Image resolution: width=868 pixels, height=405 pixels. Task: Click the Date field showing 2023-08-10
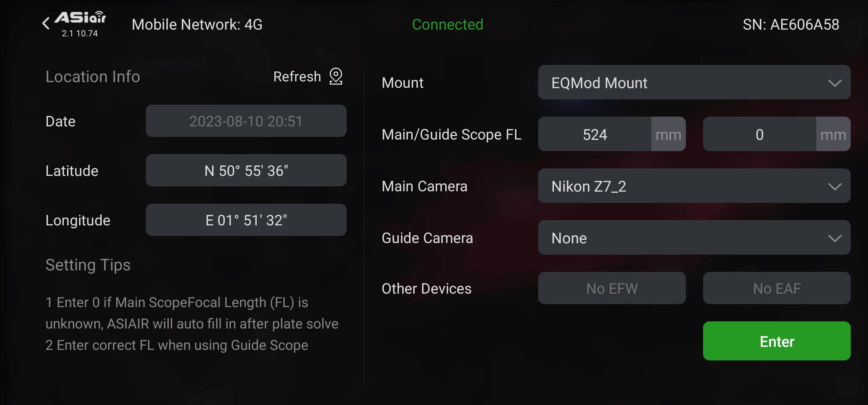[246, 121]
